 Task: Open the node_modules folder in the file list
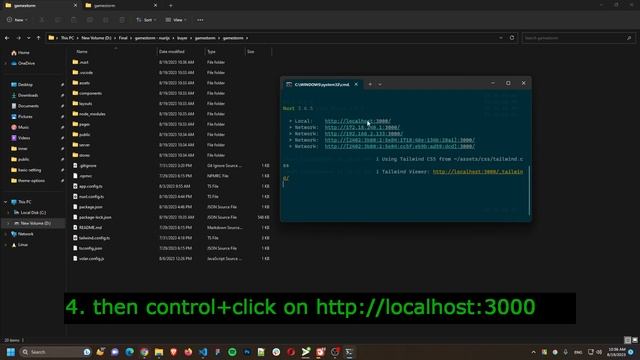92,114
